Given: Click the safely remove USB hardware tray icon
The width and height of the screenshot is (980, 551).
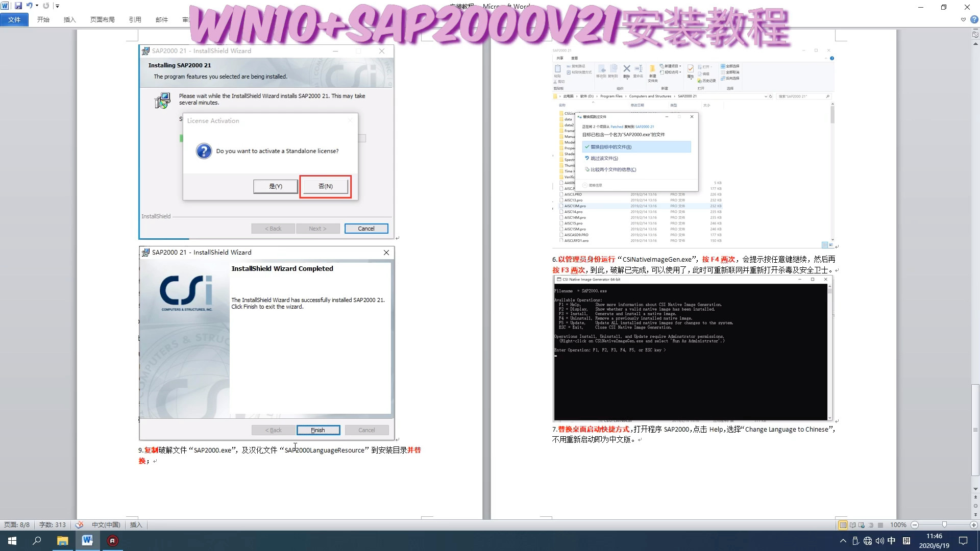Looking at the screenshot, I should (855, 541).
